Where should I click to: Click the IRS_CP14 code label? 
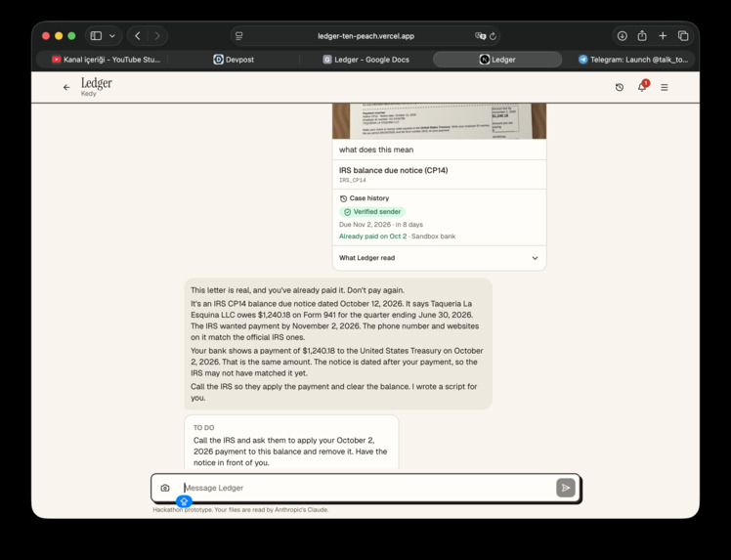tap(352, 180)
